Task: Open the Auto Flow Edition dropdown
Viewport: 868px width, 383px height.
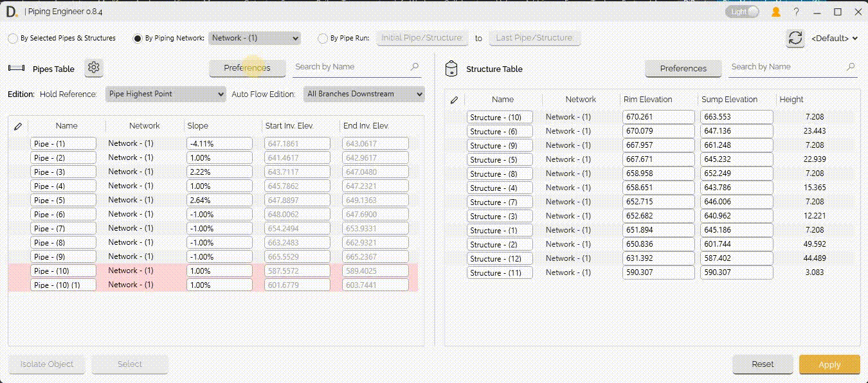Action: coord(364,94)
